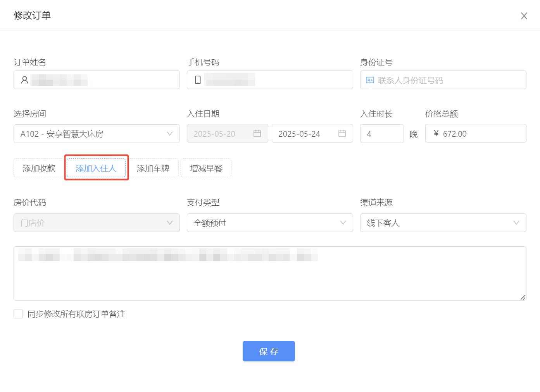The height and width of the screenshot is (392, 540).
Task: Click the 入住时长 label
Action: tap(376, 114)
